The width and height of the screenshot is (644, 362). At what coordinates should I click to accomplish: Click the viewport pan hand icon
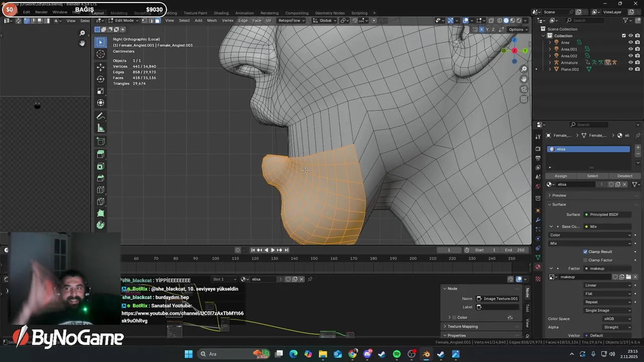[x=524, y=79]
